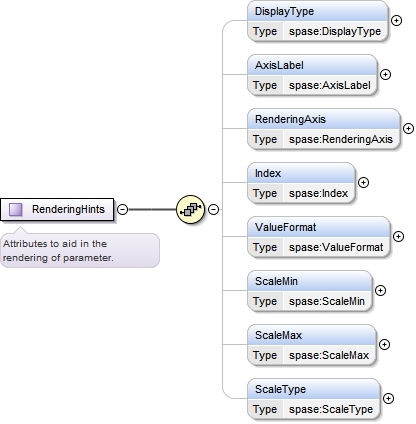Select the RenderingHints label text
The image size is (416, 424).
68,209
